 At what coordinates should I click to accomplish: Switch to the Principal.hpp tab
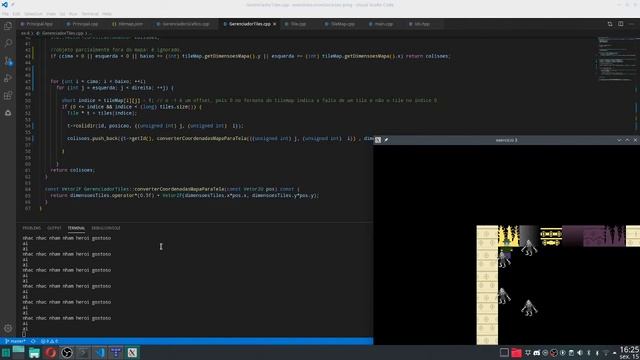[37, 24]
